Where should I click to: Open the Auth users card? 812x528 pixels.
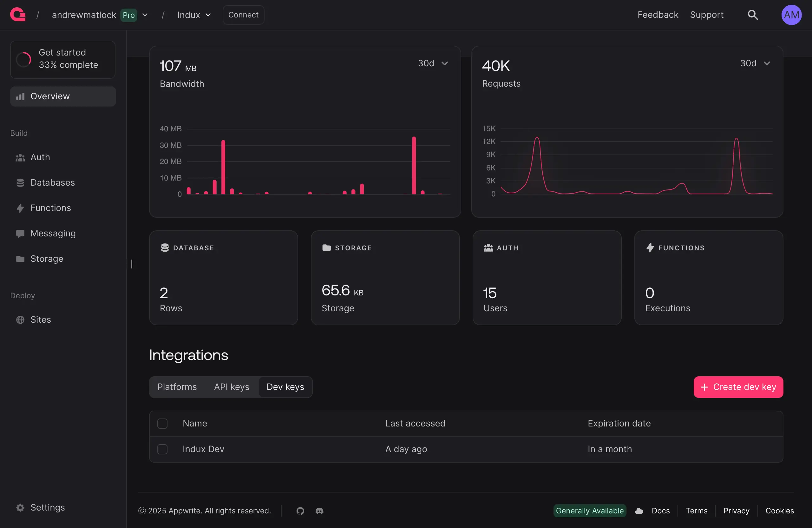547,278
